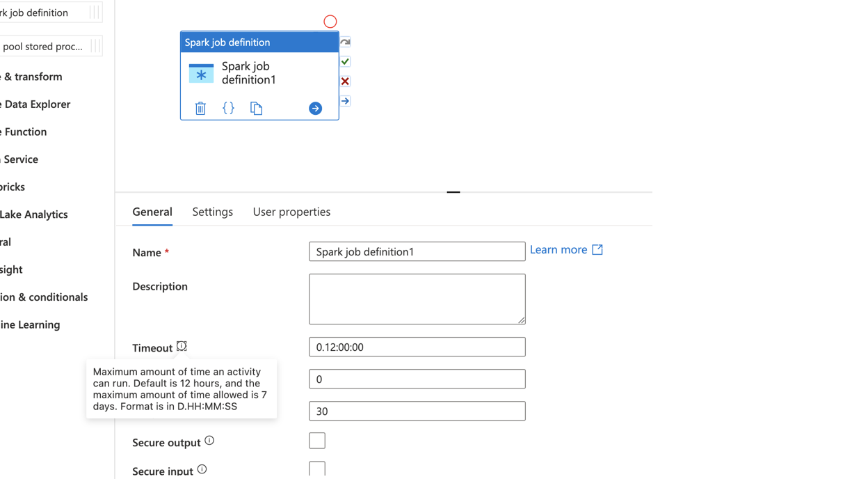Click the Secure output info icon
This screenshot has height=479, width=868.
[x=209, y=441]
